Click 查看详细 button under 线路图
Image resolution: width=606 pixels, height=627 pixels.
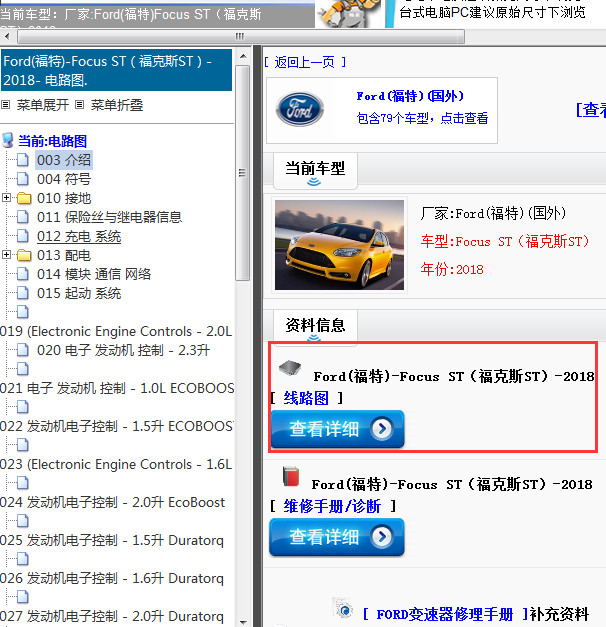[337, 429]
